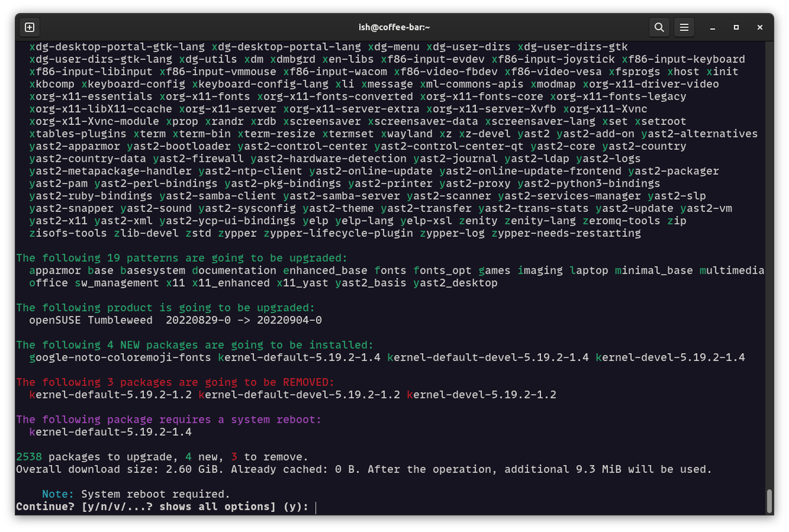Open the terminal search
The width and height of the screenshot is (789, 532).
click(x=658, y=28)
